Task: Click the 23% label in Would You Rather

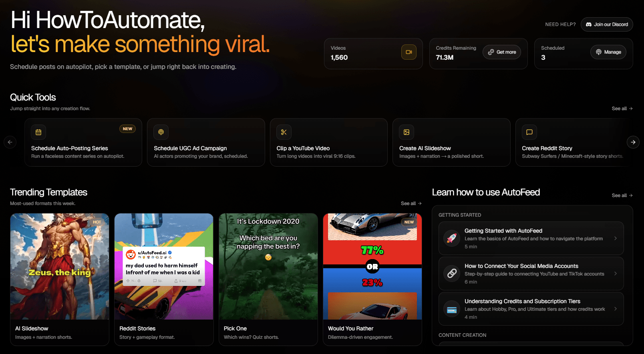Action: (372, 283)
